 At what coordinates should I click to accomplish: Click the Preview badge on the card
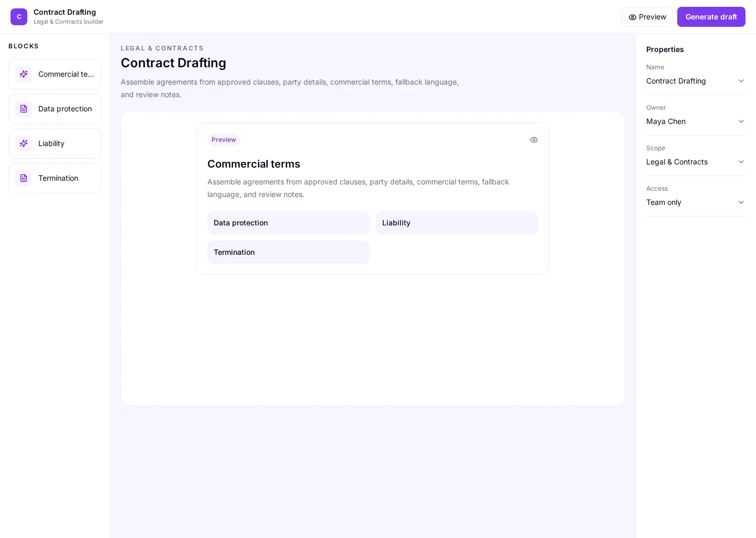(224, 140)
